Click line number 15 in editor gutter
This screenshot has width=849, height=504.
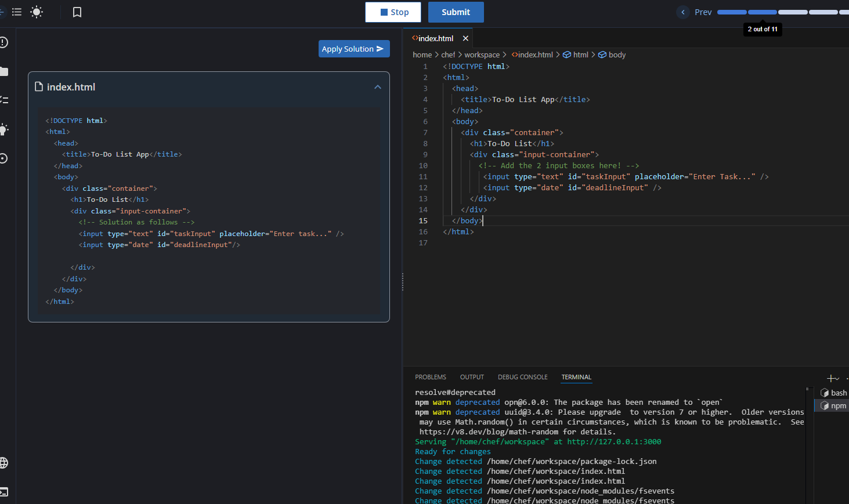coord(423,220)
